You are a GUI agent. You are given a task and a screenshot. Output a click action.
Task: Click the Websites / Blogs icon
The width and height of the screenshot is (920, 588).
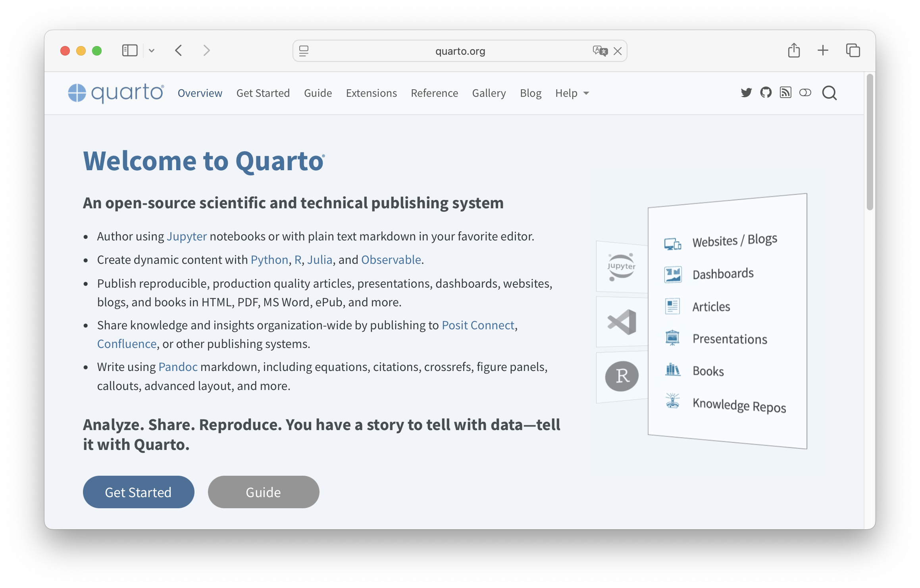(673, 244)
